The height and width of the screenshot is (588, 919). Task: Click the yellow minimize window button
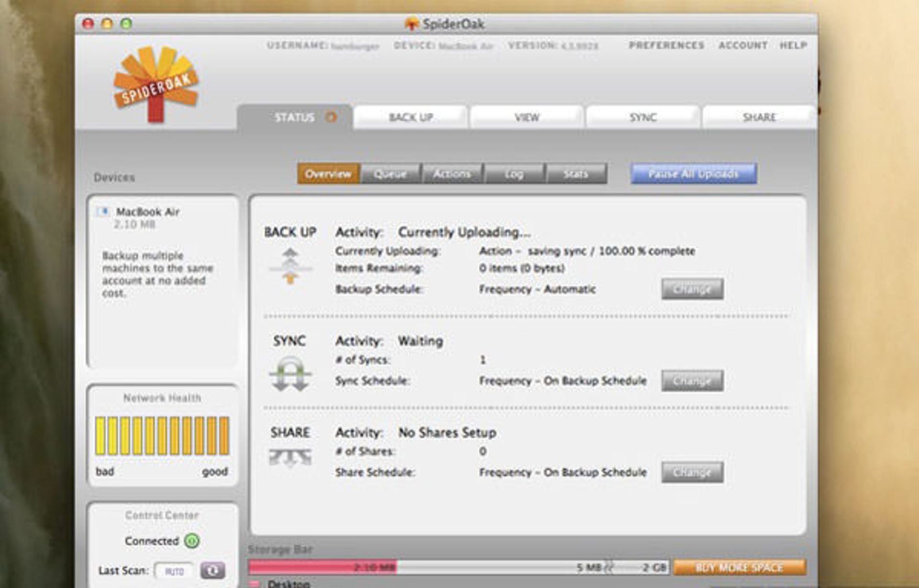[107, 23]
